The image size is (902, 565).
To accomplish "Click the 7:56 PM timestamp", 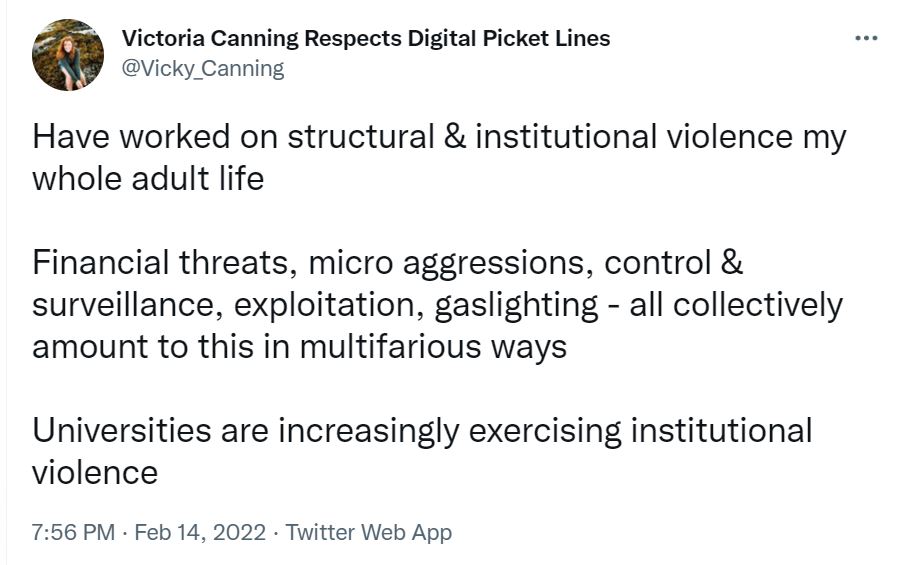I will click(x=73, y=532).
